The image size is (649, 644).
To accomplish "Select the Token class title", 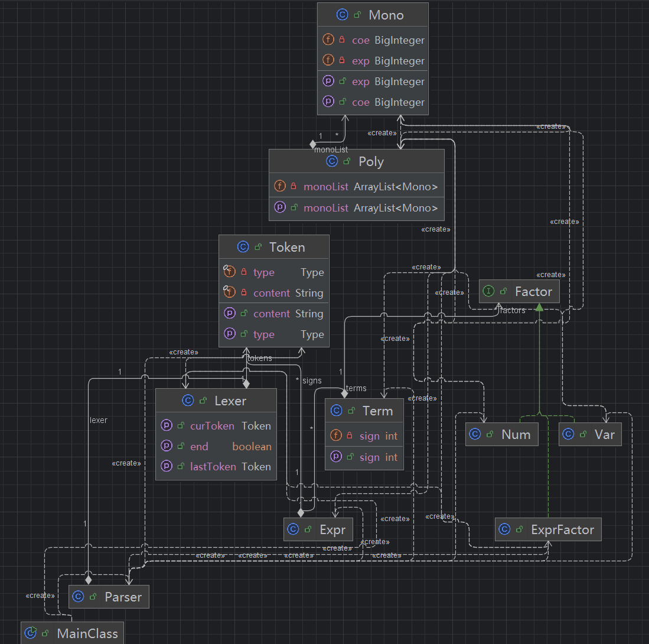I will coord(287,247).
